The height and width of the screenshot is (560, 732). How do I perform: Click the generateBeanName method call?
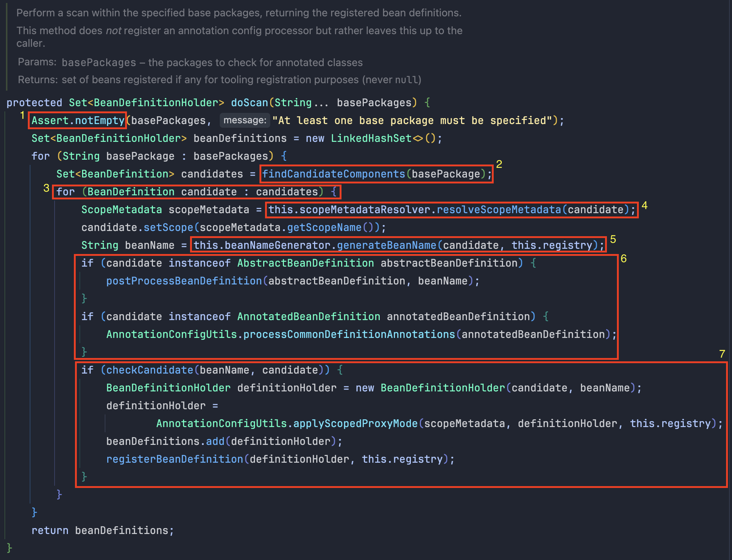click(386, 245)
